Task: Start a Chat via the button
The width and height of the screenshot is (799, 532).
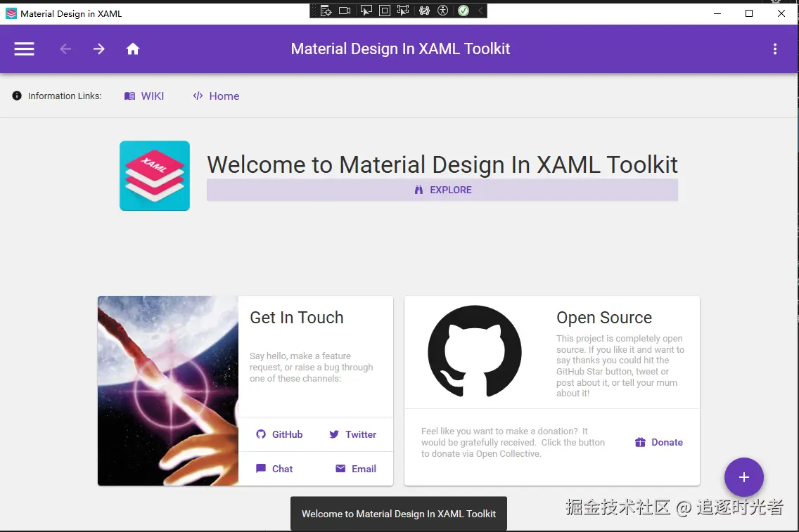Action: (274, 469)
